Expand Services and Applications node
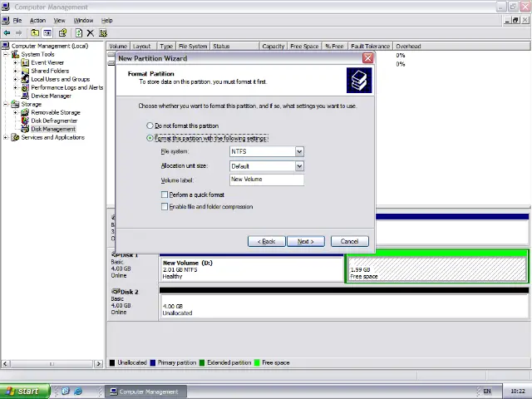532x399 pixels. pyautogui.click(x=6, y=137)
